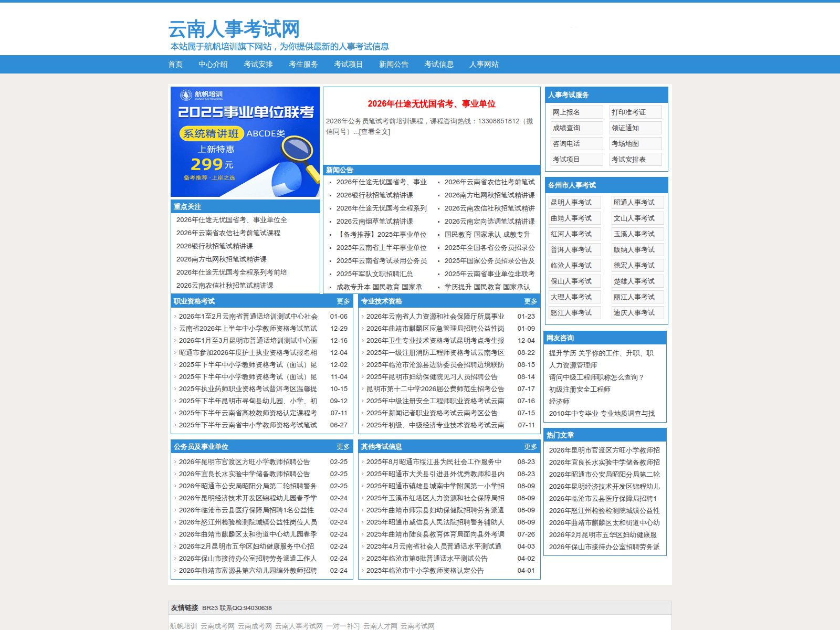This screenshot has height=630, width=840.
Task: Select 曲靖人事考试 city link
Action: pos(574,218)
